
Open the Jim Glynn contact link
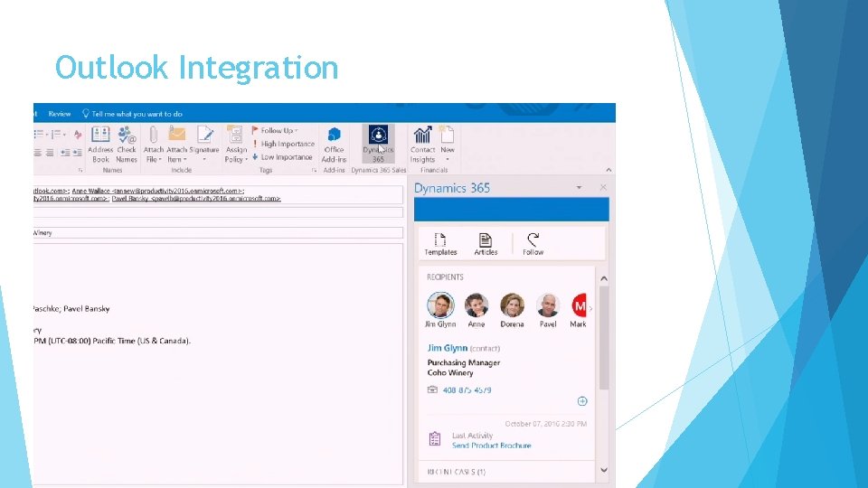coord(448,348)
